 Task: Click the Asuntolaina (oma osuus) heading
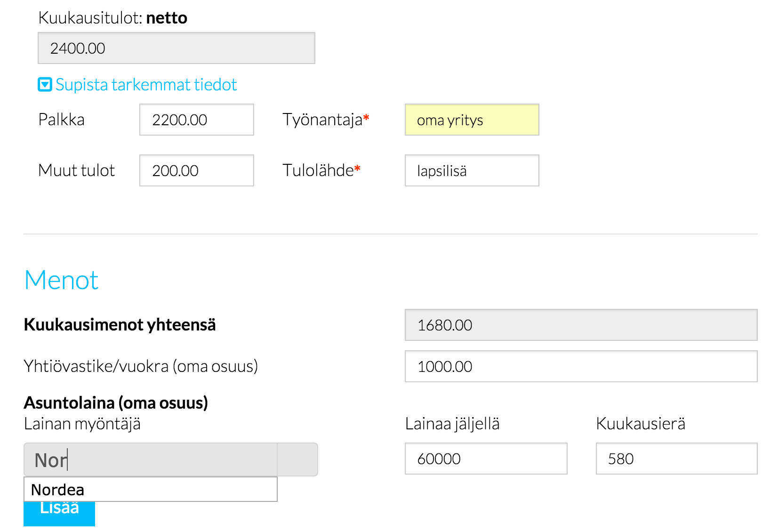pyautogui.click(x=116, y=403)
